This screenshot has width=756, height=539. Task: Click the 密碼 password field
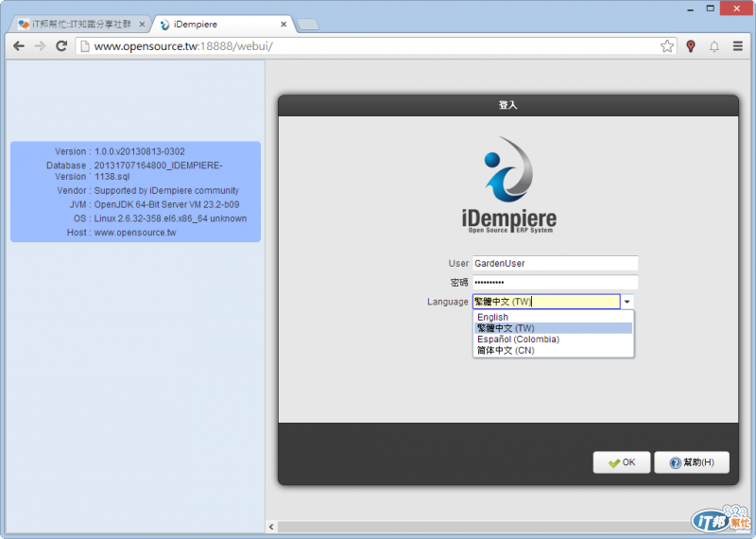pyautogui.click(x=555, y=283)
